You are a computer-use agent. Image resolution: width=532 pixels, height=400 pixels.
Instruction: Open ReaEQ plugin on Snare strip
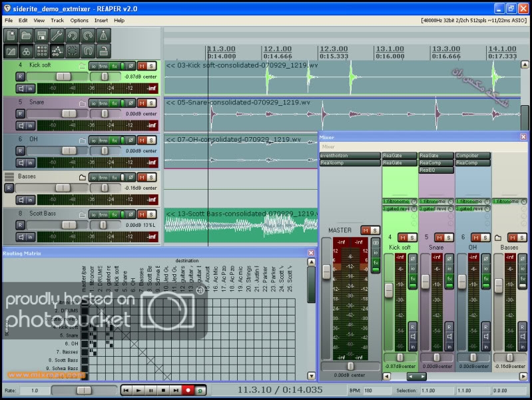pos(436,170)
